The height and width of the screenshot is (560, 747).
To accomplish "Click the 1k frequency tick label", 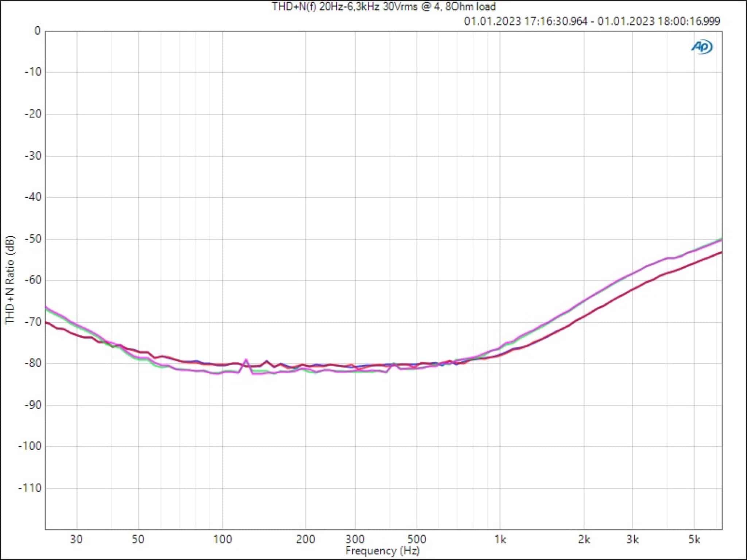I will 500,539.
